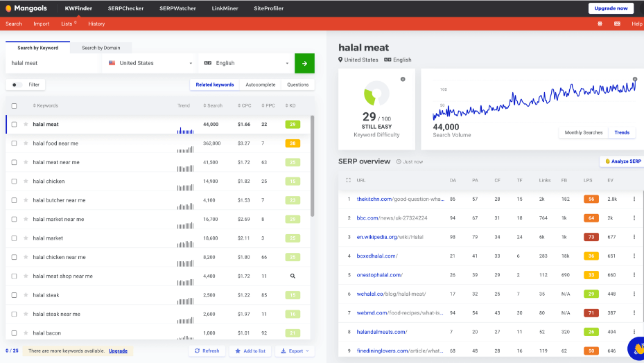Open three-dot menu for thekitchn.com result
This screenshot has height=363, width=644.
(x=634, y=199)
